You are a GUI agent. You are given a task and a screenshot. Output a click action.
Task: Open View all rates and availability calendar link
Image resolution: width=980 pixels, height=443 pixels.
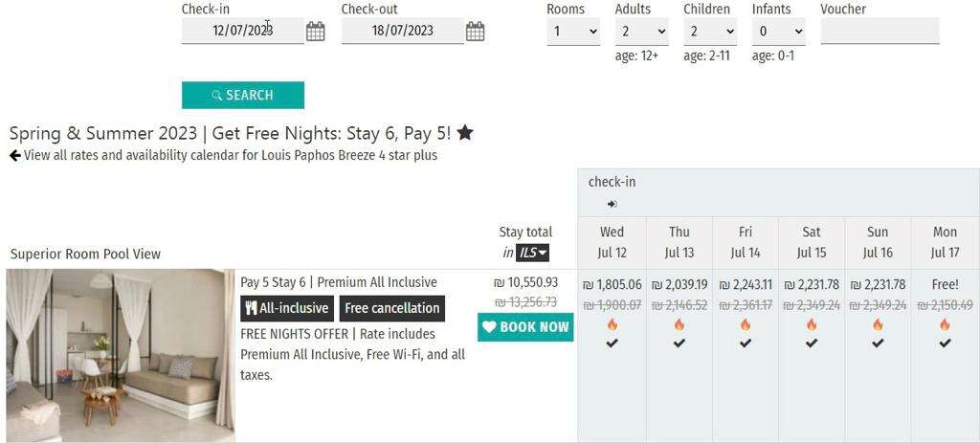pyautogui.click(x=230, y=155)
